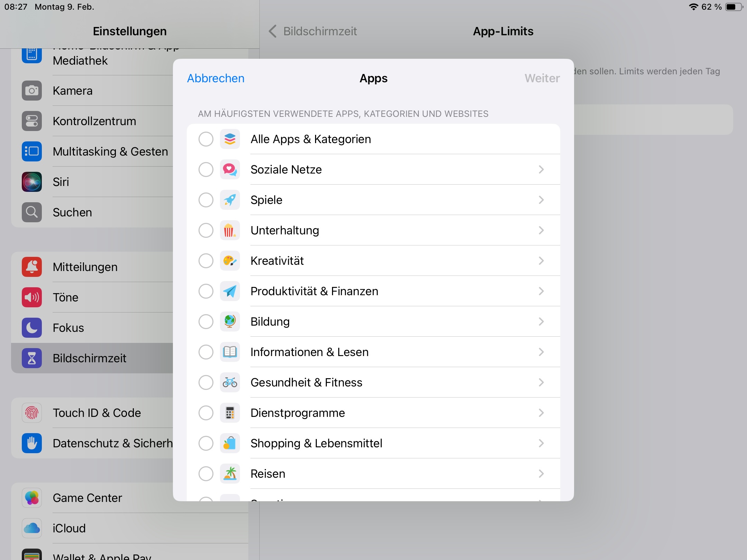Expand Soziale Netze category chevron
747x560 pixels.
[x=541, y=169]
